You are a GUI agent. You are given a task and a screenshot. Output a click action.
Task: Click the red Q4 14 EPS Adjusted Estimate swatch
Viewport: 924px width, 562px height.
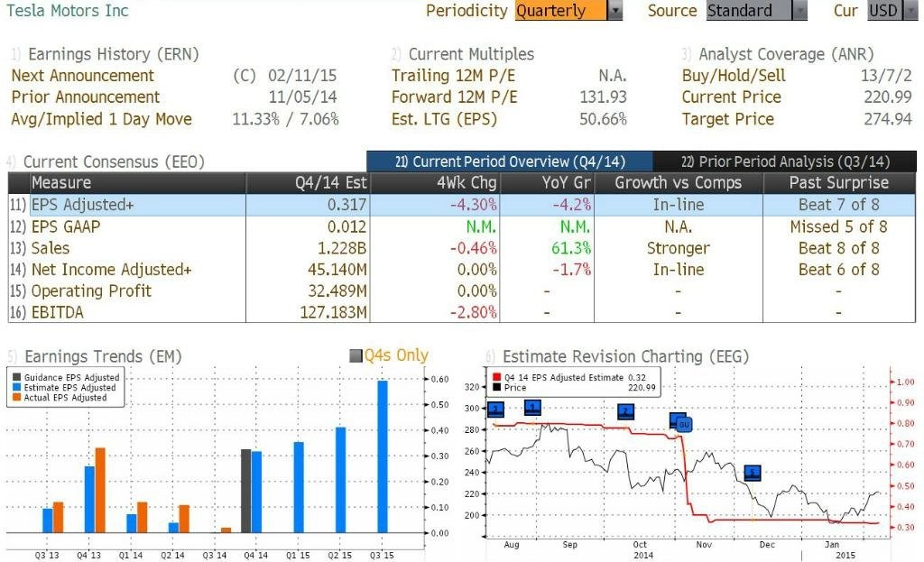497,378
